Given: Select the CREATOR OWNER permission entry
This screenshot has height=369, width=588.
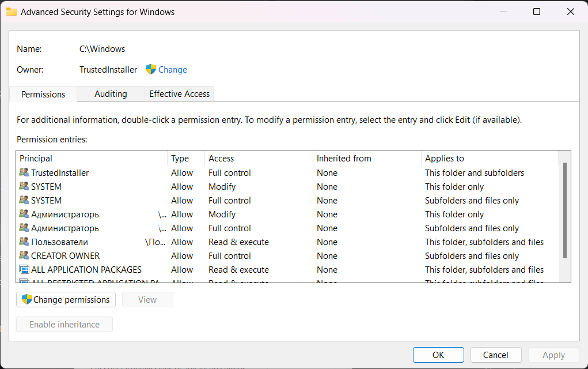Looking at the screenshot, I should click(287, 255).
